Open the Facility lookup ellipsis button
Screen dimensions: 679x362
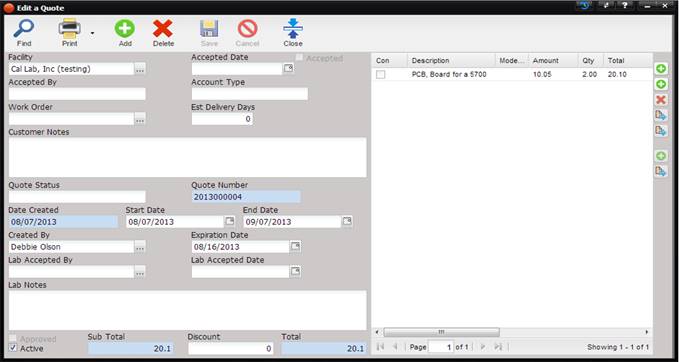click(139, 69)
